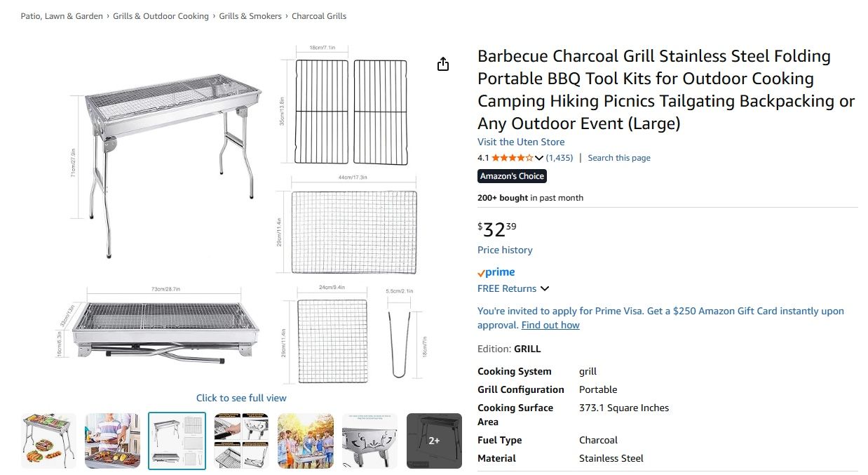This screenshot has height=475, width=868.
Task: Open Price history link
Action: coord(505,250)
